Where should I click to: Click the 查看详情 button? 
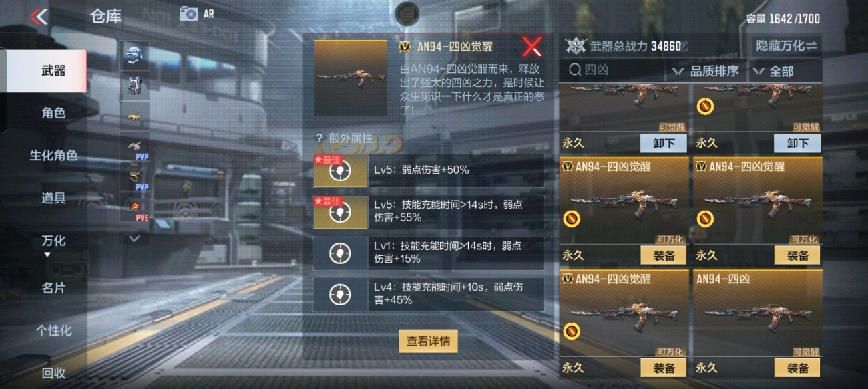tap(429, 341)
